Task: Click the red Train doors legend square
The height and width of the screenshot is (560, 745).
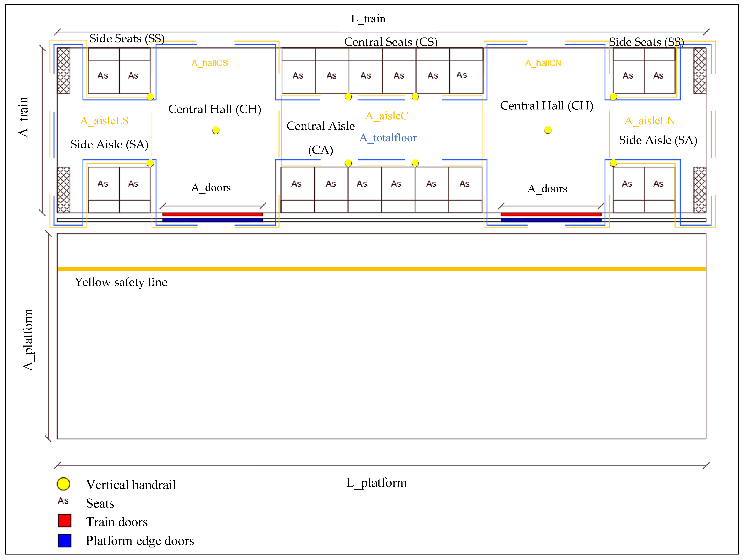Action: tap(64, 521)
